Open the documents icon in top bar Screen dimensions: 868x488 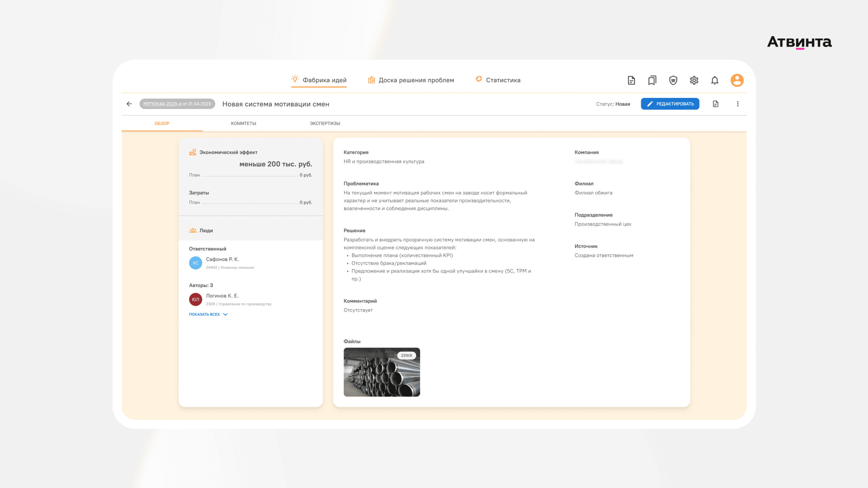[631, 81]
